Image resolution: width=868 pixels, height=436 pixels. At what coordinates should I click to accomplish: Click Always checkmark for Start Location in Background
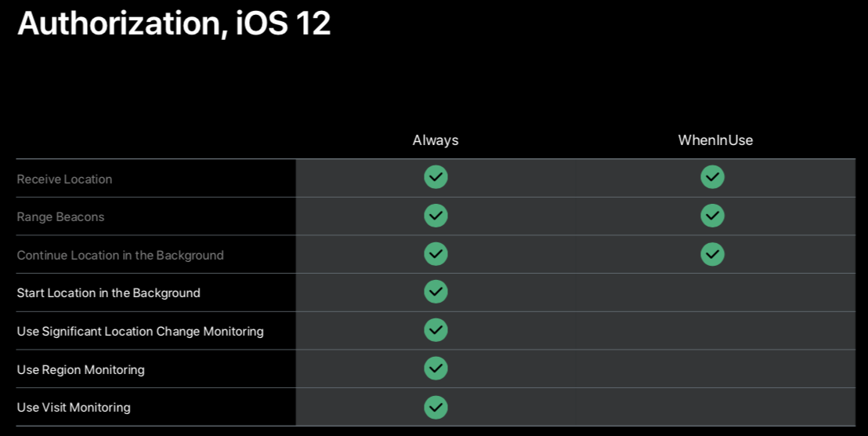(436, 292)
